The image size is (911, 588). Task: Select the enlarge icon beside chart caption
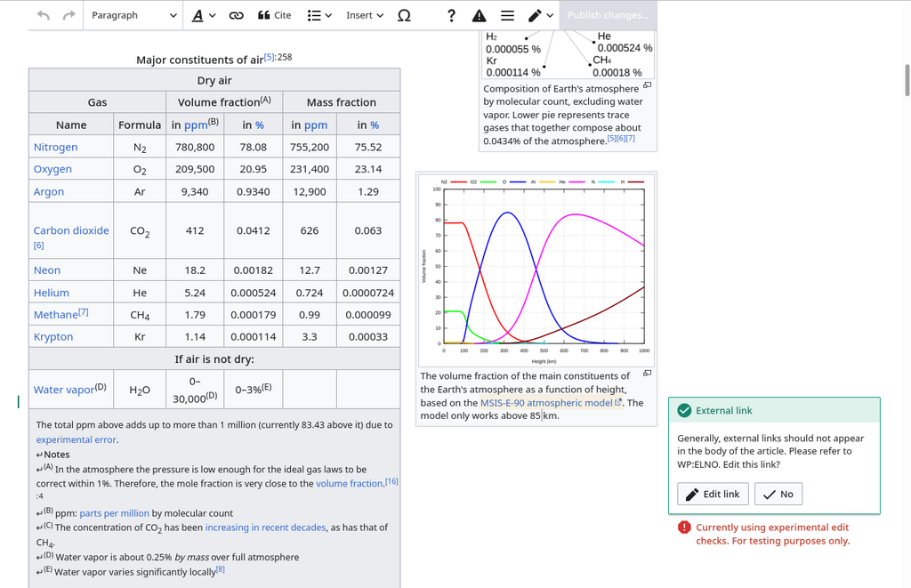tap(648, 373)
